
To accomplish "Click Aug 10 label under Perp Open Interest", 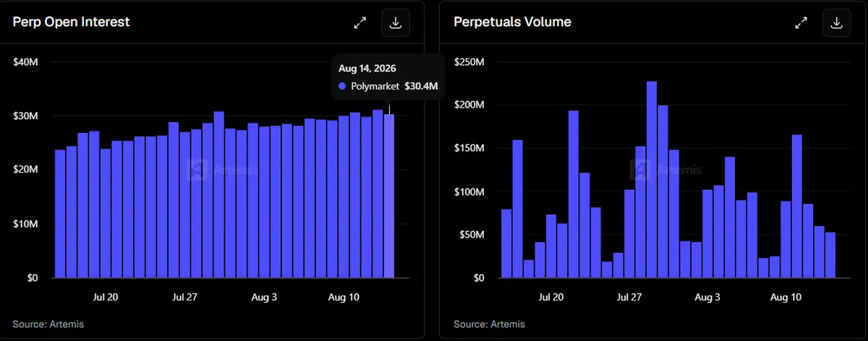I will (342, 297).
